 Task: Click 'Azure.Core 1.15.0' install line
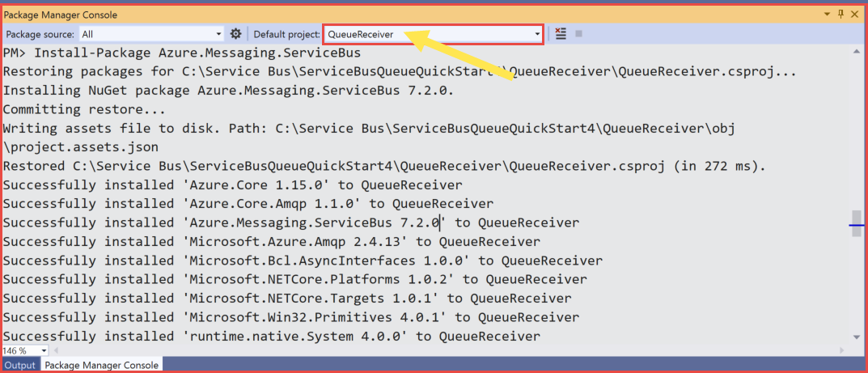232,184
